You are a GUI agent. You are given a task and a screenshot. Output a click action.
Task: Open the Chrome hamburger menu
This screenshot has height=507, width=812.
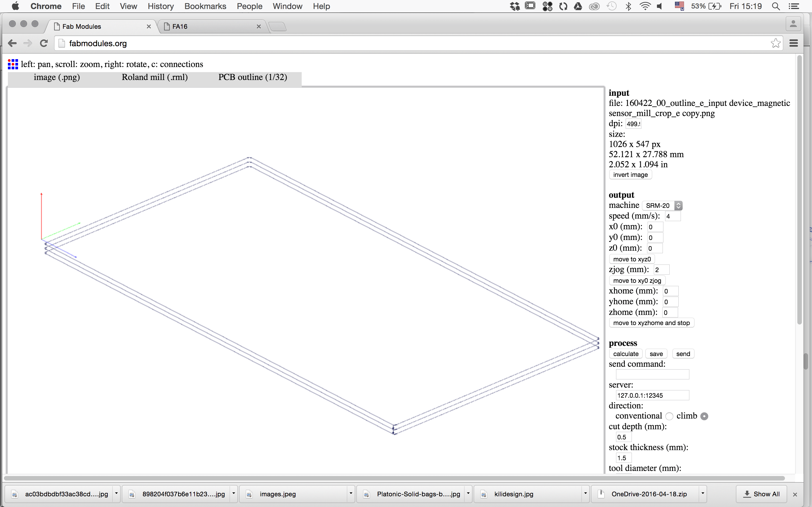794,43
